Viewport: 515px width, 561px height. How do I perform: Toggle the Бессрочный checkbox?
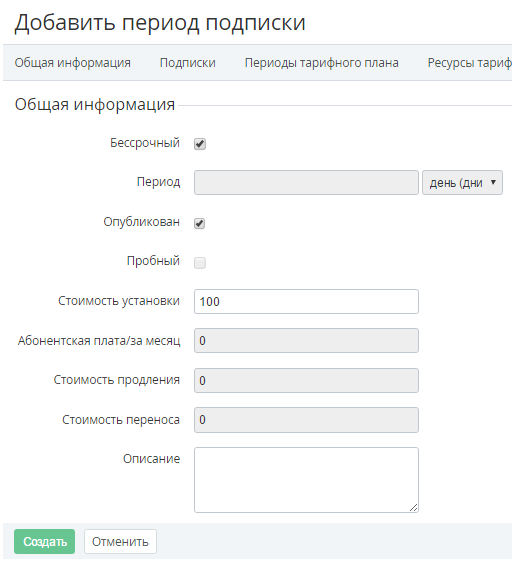pyautogui.click(x=200, y=144)
